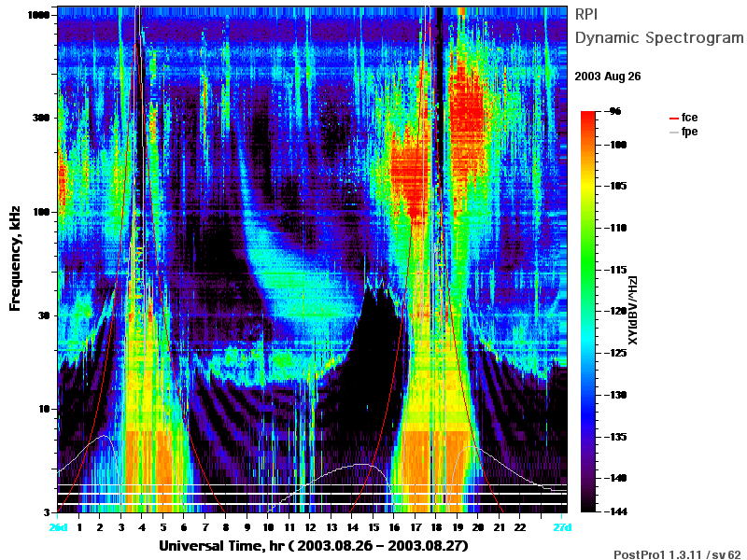Click the 100 kHz frequency axis label

(41, 212)
